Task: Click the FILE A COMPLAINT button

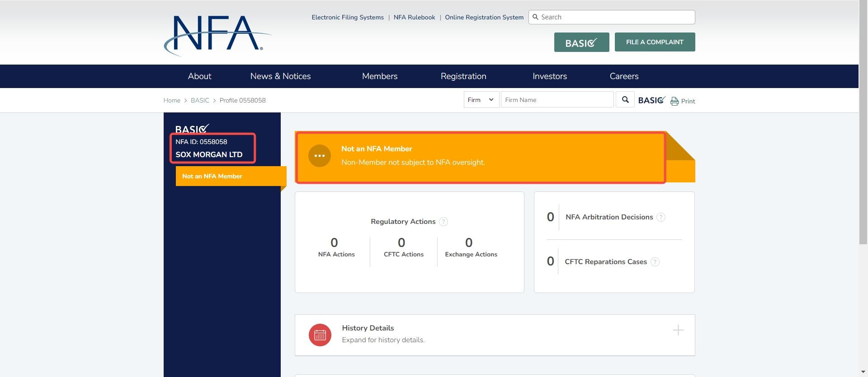Action: click(x=655, y=42)
